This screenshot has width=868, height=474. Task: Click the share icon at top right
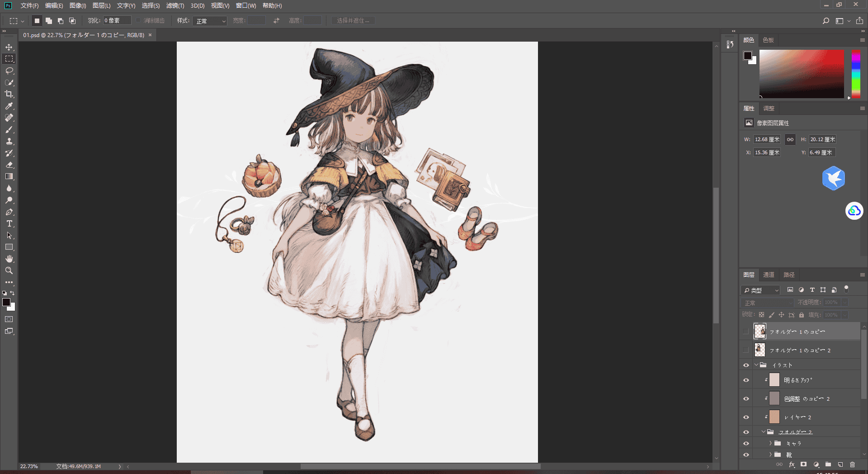859,21
